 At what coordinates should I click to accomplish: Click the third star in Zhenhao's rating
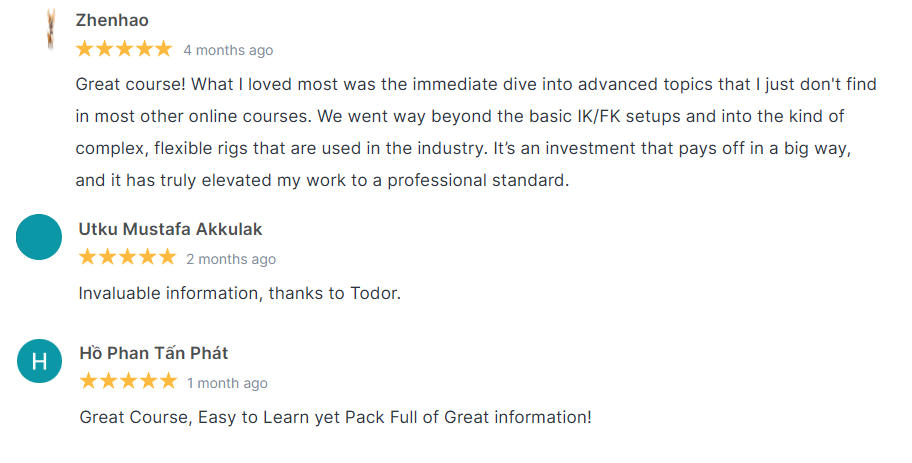click(124, 49)
